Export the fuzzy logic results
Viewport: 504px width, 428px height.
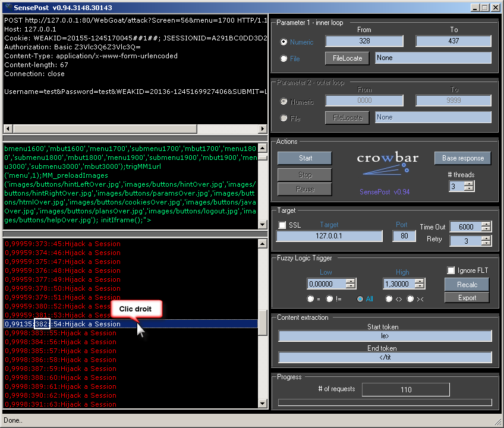(467, 298)
